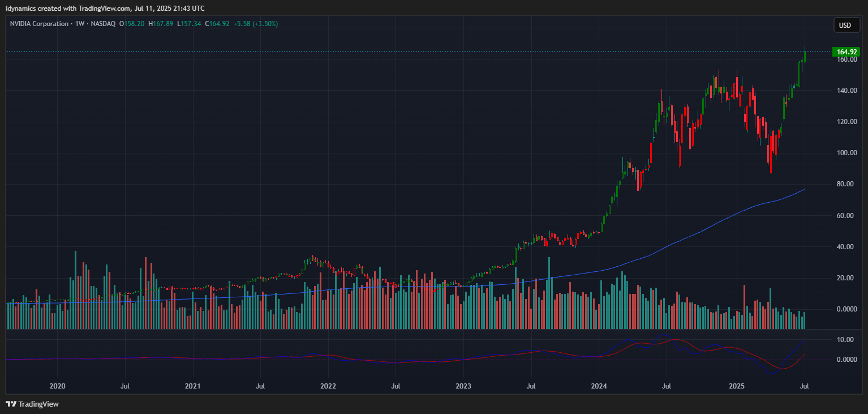Click the TradingView wordmark text at bottom left
The width and height of the screenshot is (868, 414).
point(39,404)
